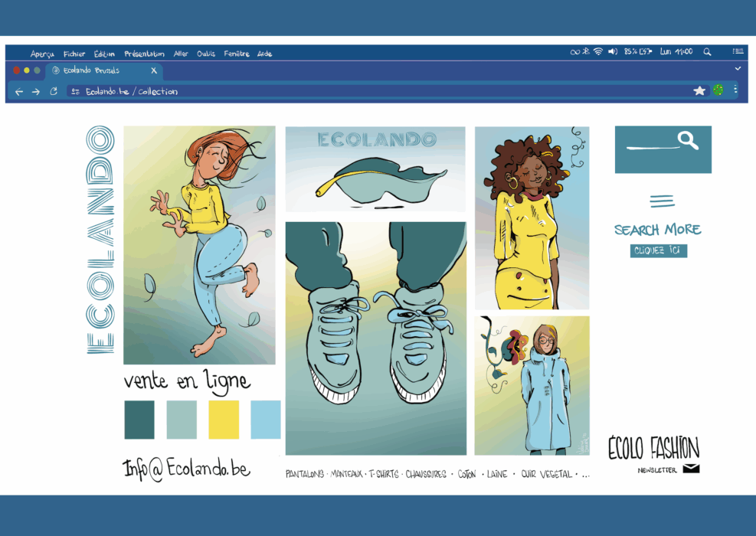
Task: Select the yellow color swatch
Action: pyautogui.click(x=224, y=420)
